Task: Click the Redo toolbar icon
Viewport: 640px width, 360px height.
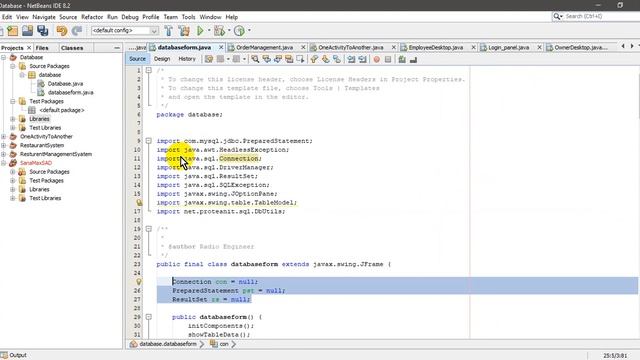Action: pyautogui.click(x=76, y=31)
